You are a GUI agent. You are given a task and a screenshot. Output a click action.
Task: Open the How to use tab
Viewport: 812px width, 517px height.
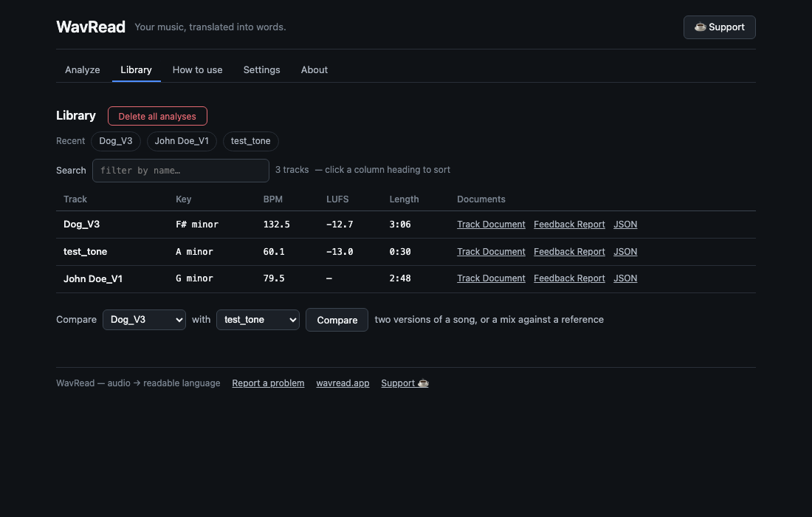[x=197, y=70]
